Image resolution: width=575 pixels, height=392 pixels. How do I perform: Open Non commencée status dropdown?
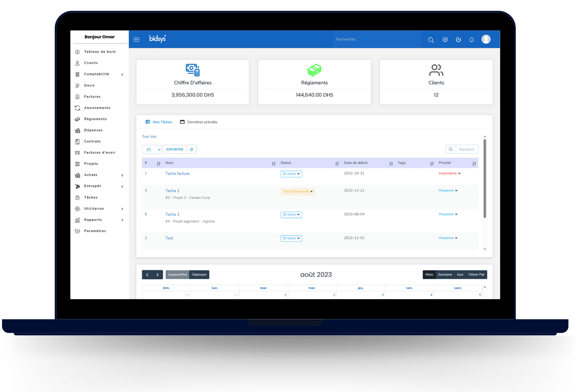coord(298,192)
